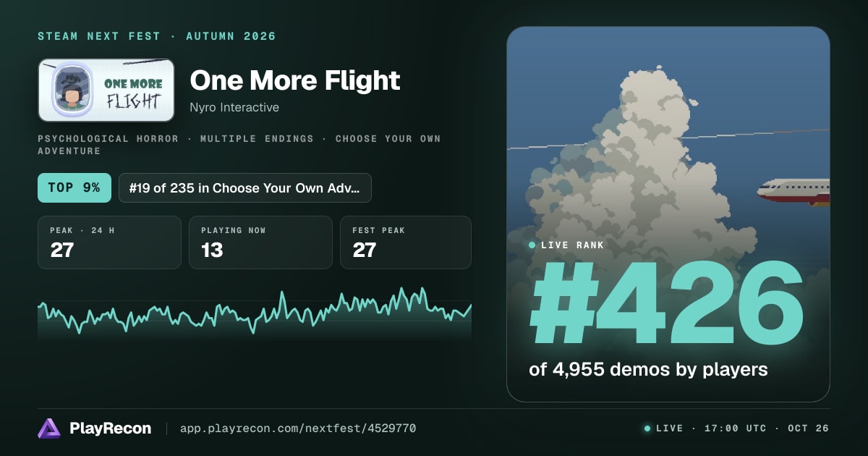The image size is (868, 456).
Task: Click the LIVE · 17:00 UTC · OCT 26 timestamp
Action: [x=742, y=428]
